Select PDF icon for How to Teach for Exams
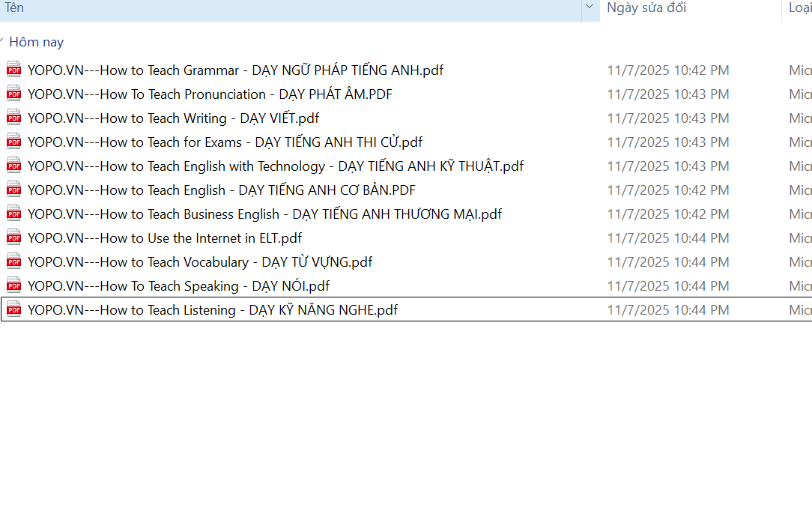Viewport: 812px width, 505px height. 13,142
